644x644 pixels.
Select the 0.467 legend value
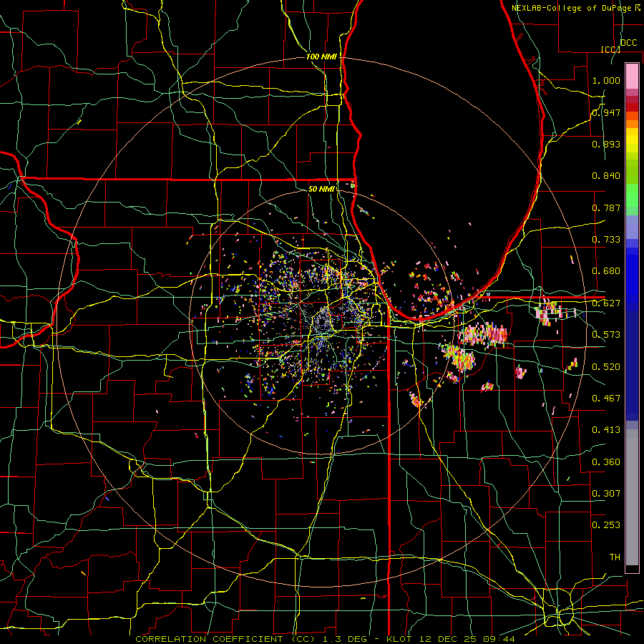pyautogui.click(x=606, y=399)
